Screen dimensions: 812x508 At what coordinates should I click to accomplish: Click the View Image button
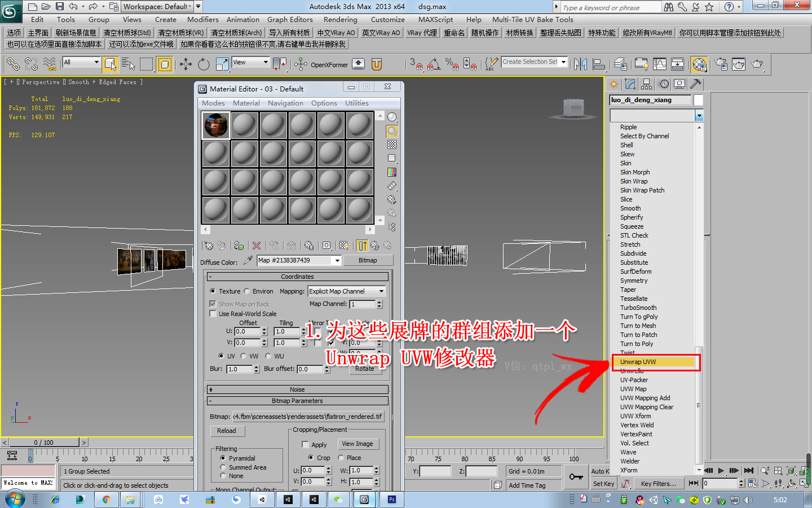pos(358,444)
